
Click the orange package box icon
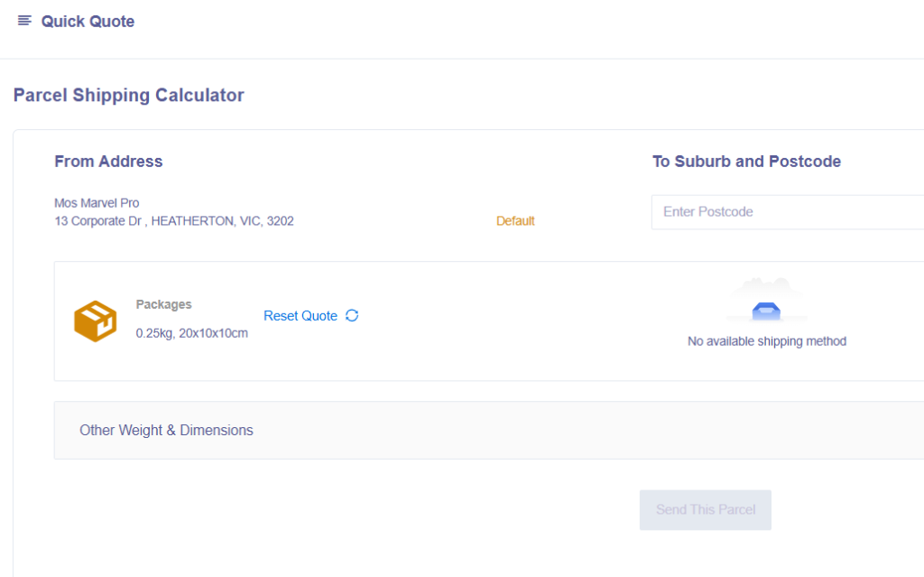pos(95,321)
